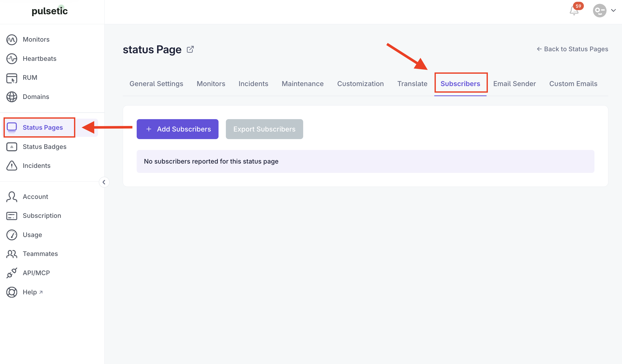Click the Export Subscribers button
Screen dimensions: 622x364
point(264,129)
